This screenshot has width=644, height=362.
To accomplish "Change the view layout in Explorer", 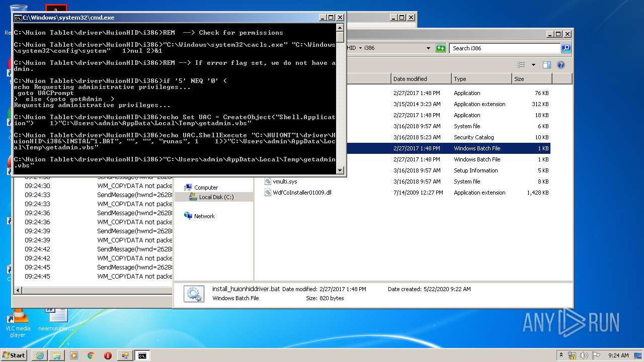I will click(521, 65).
